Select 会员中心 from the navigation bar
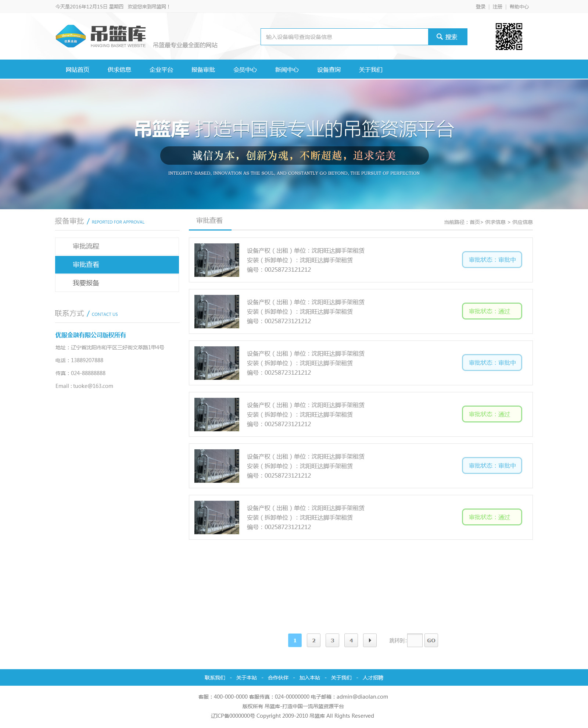588x728 pixels. coord(245,69)
